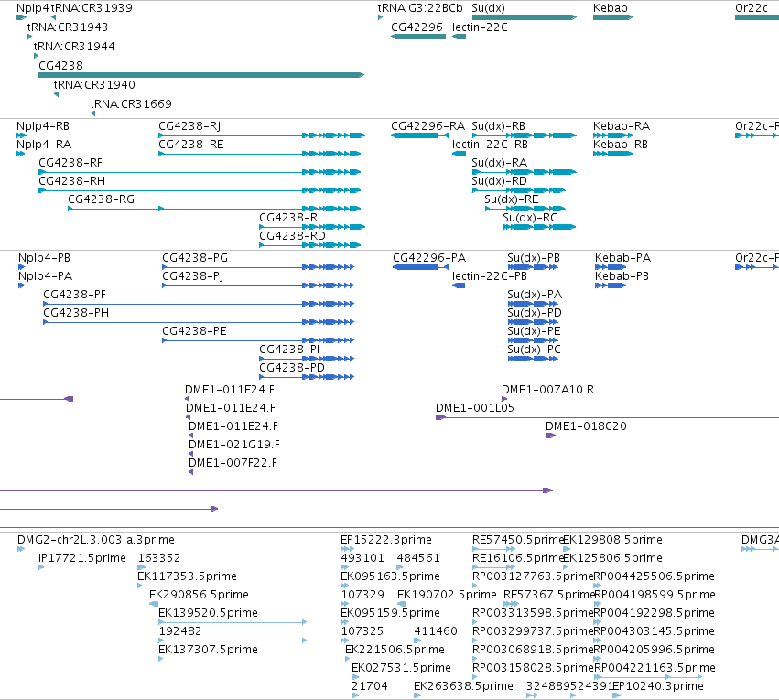Screen dimensions: 779x700
Task: Click the CG4238-PI protein label
Action: (289, 350)
